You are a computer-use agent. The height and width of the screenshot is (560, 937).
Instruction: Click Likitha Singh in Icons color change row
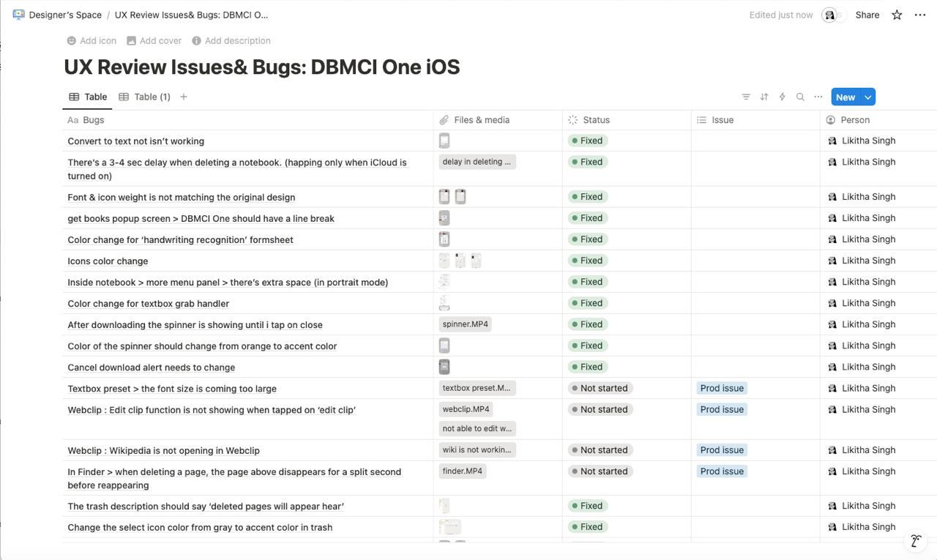862,261
